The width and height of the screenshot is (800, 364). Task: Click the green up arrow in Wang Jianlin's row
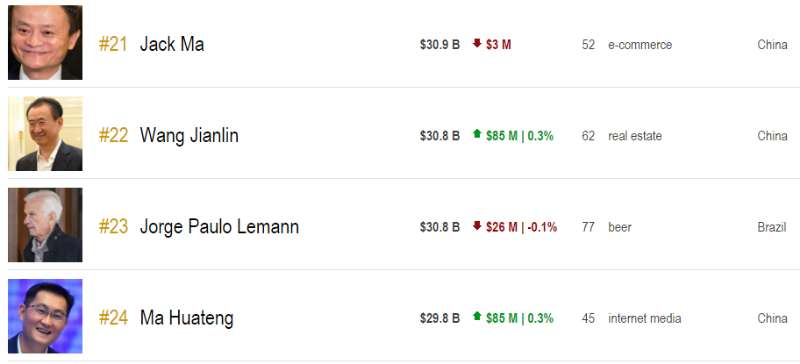[x=477, y=134]
